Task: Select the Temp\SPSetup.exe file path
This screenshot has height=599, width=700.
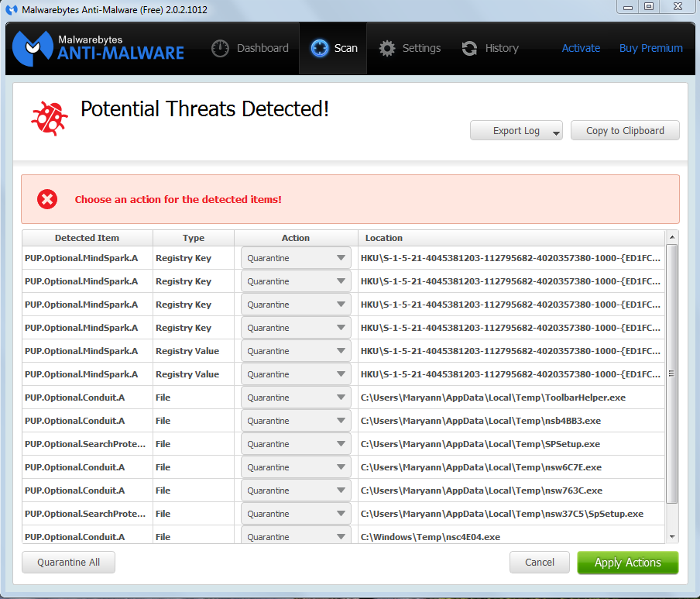Action: (x=480, y=443)
